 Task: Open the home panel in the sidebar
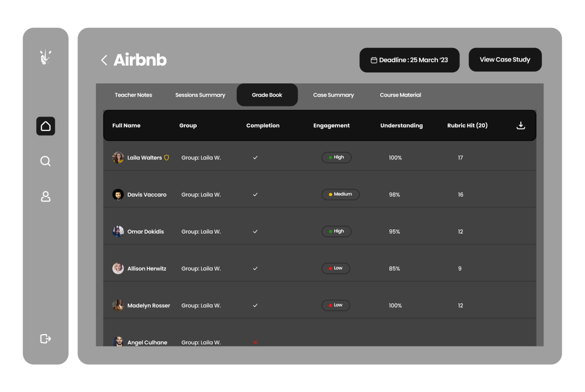(x=46, y=126)
